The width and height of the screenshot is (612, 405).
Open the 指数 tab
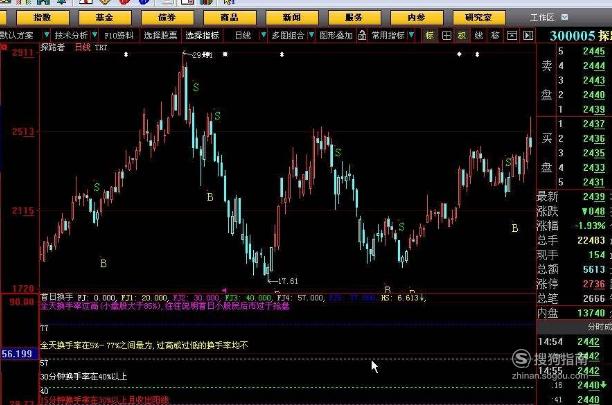tap(43, 18)
